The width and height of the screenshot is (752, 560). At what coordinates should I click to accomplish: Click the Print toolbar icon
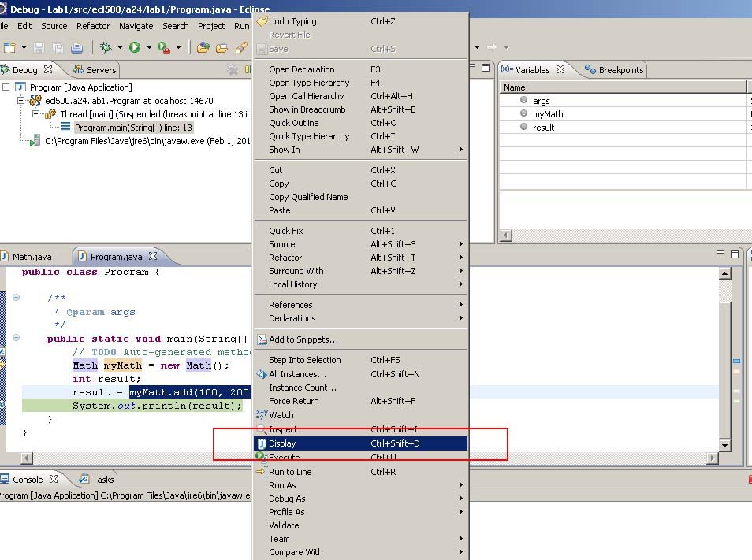click(76, 47)
